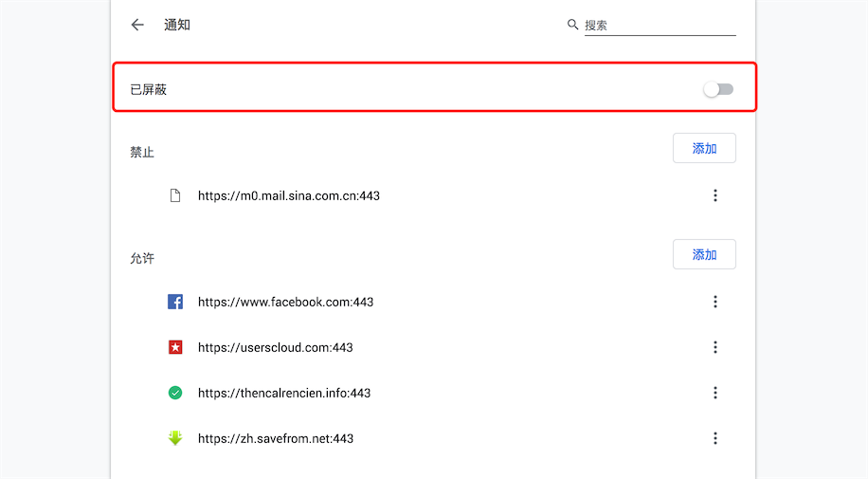
Task: Click the 允许 section heading
Action: 142,258
